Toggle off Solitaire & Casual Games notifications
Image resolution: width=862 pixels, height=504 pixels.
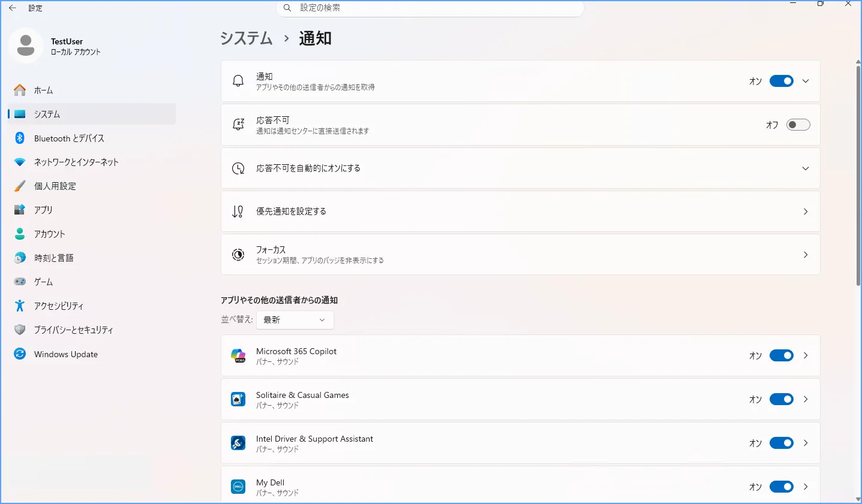tap(782, 399)
